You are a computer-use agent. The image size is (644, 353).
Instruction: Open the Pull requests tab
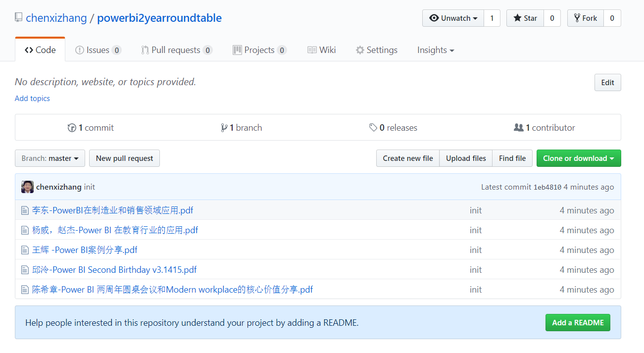(176, 50)
